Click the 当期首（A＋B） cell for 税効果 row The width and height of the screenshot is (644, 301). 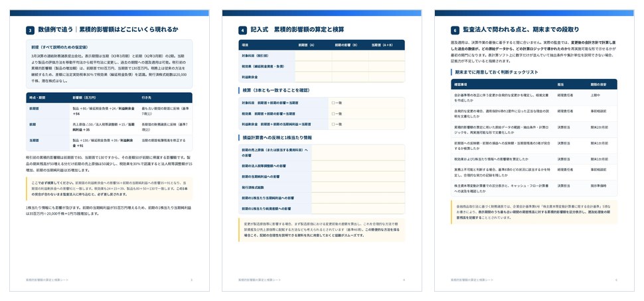pyautogui.click(x=386, y=66)
